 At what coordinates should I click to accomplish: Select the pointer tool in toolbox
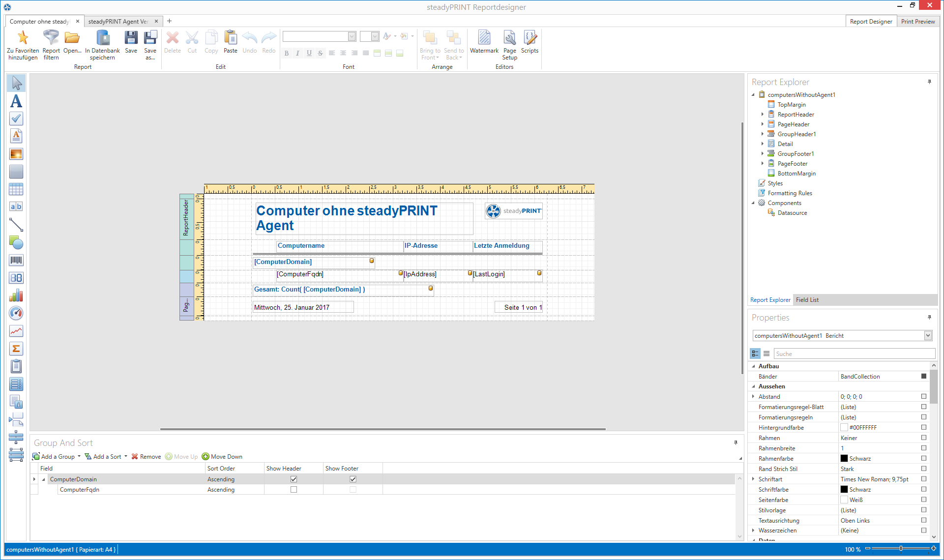point(16,83)
